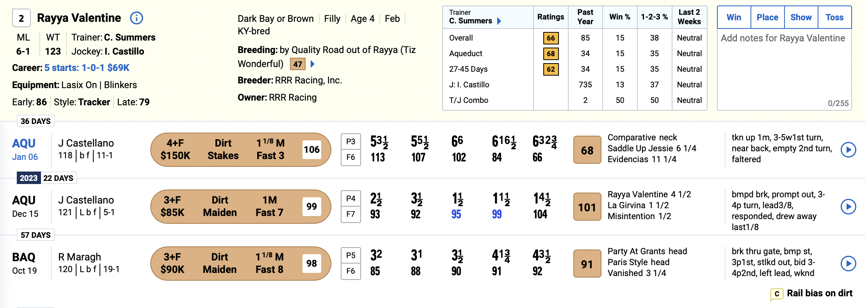This screenshot has height=308, width=868.
Task: Click jockey name I. Castillo
Action: coord(124,51)
